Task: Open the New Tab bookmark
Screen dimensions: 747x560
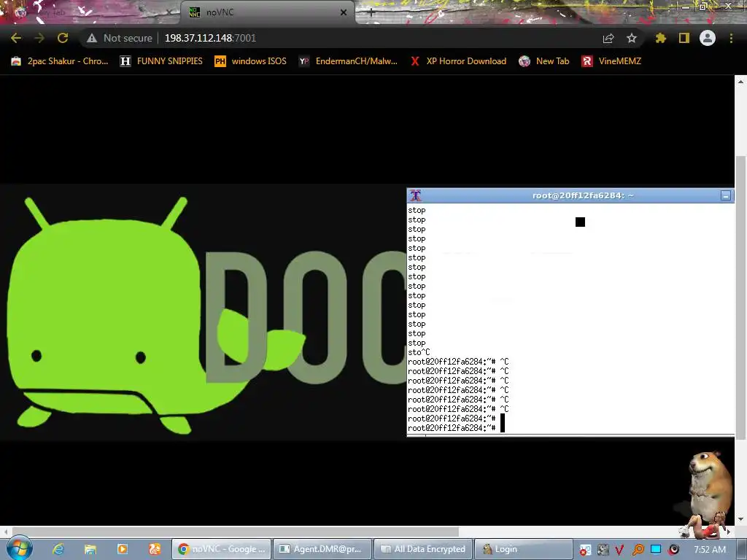Action: [x=544, y=61]
